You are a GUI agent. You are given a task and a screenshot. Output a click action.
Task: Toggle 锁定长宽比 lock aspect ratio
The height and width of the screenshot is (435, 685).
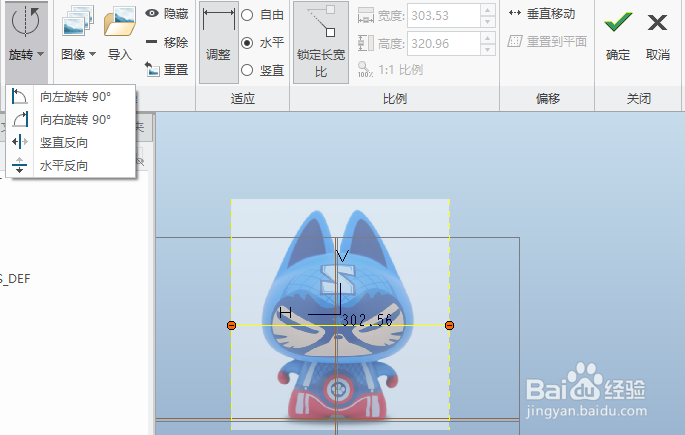click(x=321, y=42)
